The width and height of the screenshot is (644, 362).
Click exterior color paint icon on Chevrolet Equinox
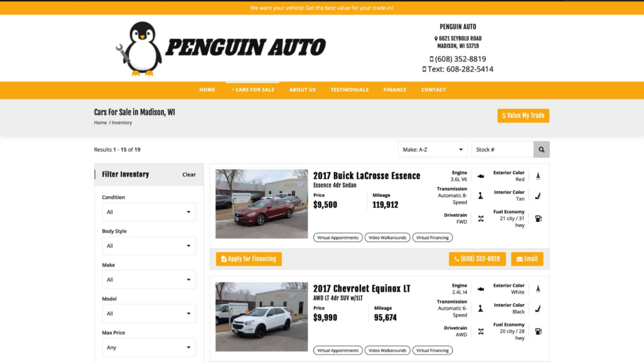(538, 289)
